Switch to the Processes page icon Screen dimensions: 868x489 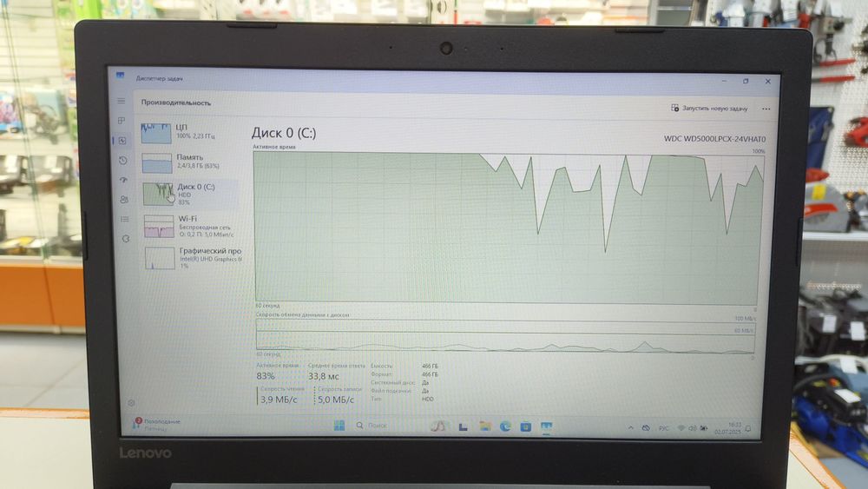[122, 121]
